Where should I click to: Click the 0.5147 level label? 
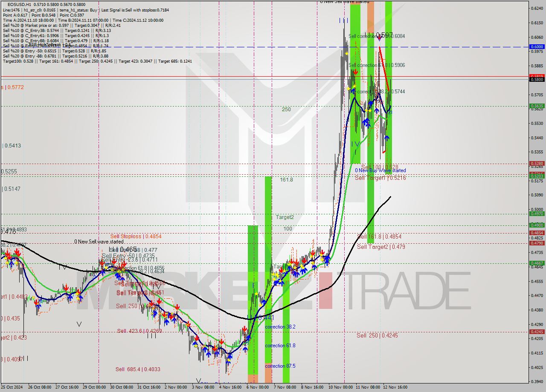[12, 189]
